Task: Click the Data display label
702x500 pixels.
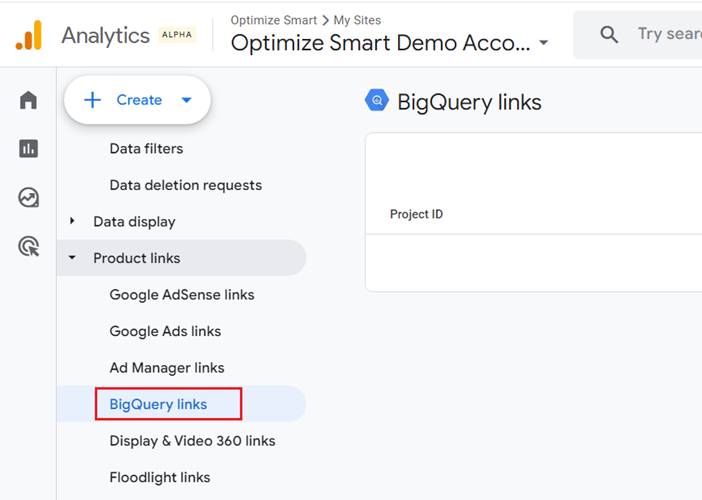Action: [x=134, y=222]
